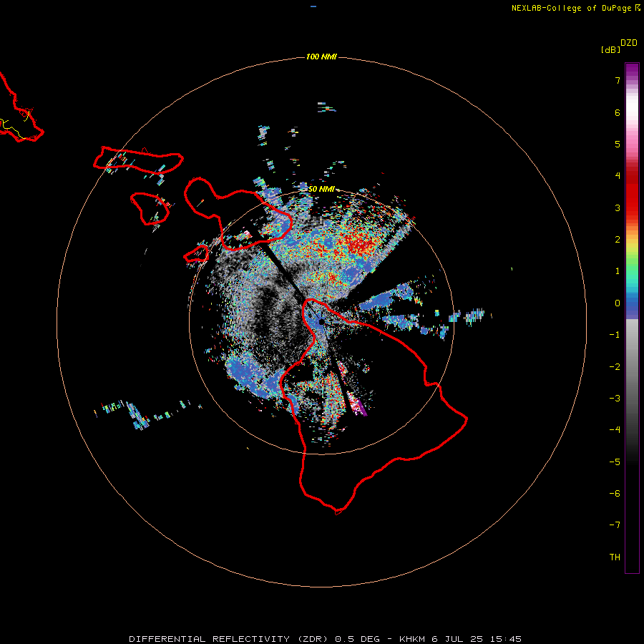Click the radar site center dot
644x644 pixels.
pos(321,322)
